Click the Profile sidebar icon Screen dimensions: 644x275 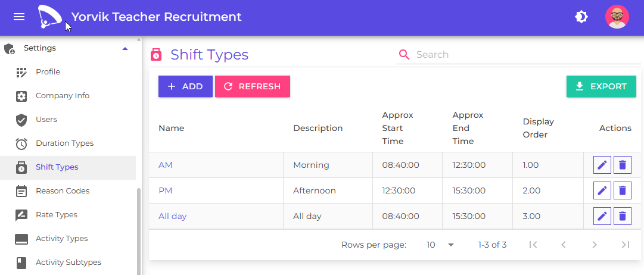21,72
